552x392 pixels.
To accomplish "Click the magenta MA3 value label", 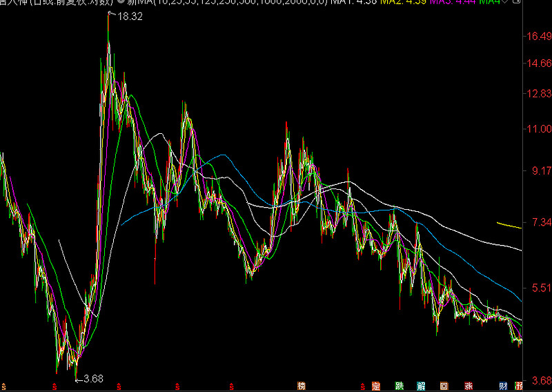I will (x=453, y=2).
